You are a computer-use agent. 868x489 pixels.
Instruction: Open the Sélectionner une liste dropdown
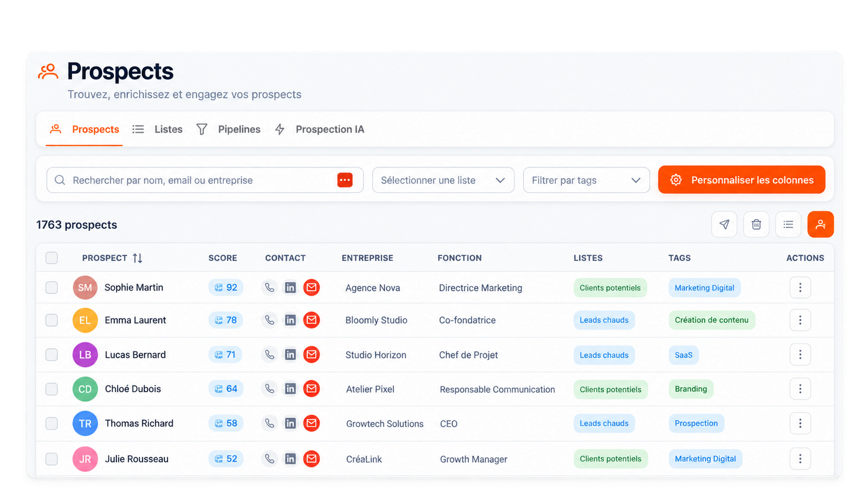click(443, 180)
